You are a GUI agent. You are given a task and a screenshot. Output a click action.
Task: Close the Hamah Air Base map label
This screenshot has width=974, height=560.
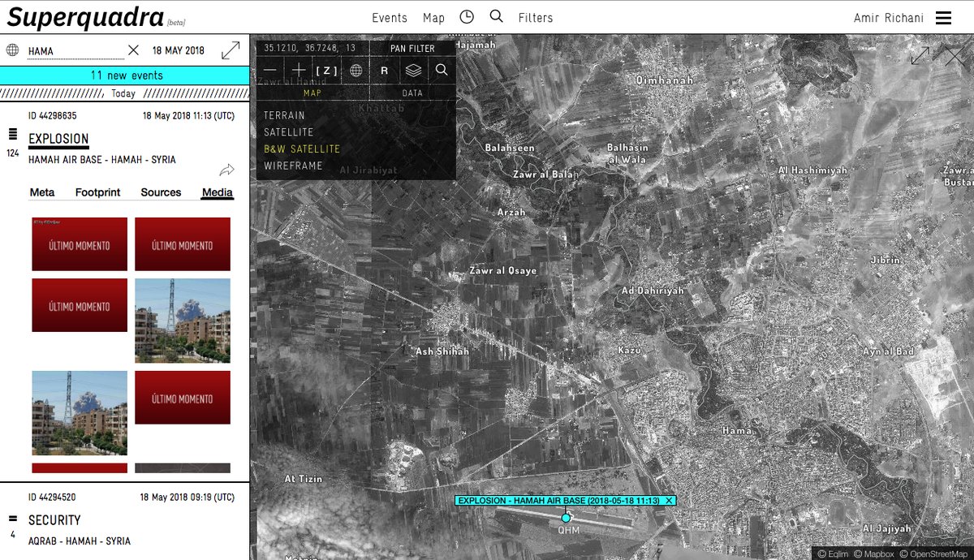(x=669, y=501)
